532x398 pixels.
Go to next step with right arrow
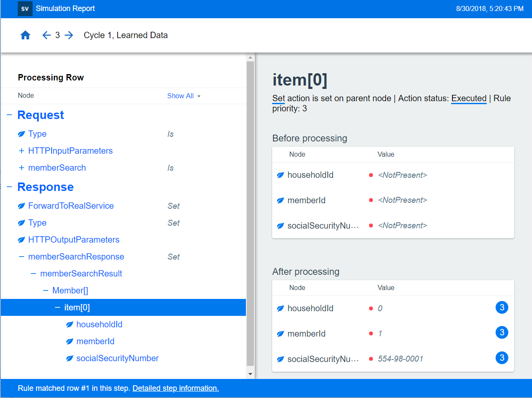[x=69, y=36]
